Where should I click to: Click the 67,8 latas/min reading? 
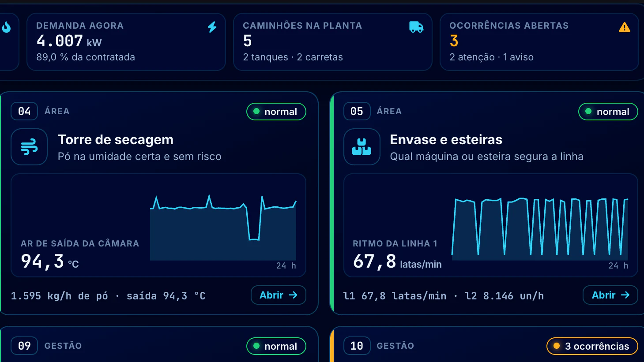tap(397, 261)
